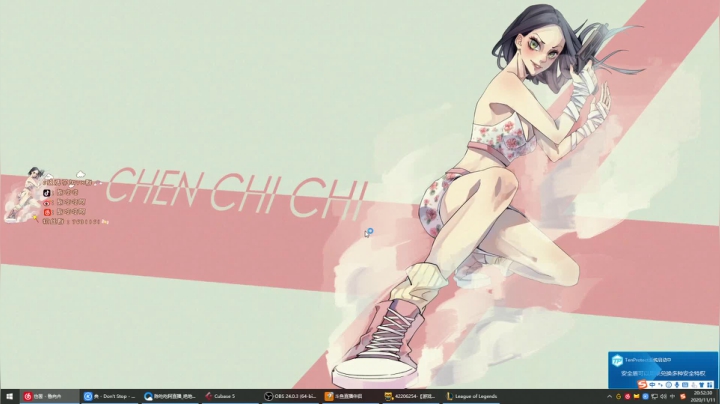
Task: Click the yellow G tray icon
Action: pyautogui.click(x=619, y=397)
